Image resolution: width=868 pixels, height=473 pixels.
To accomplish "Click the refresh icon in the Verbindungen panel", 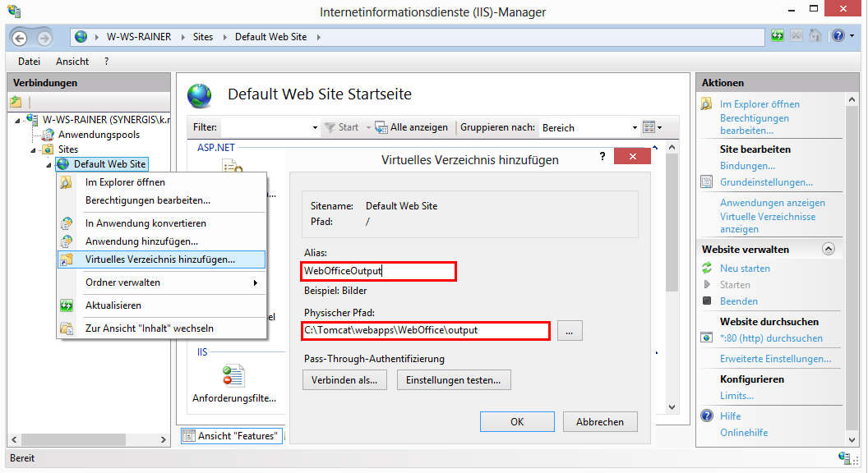I will pos(15,100).
